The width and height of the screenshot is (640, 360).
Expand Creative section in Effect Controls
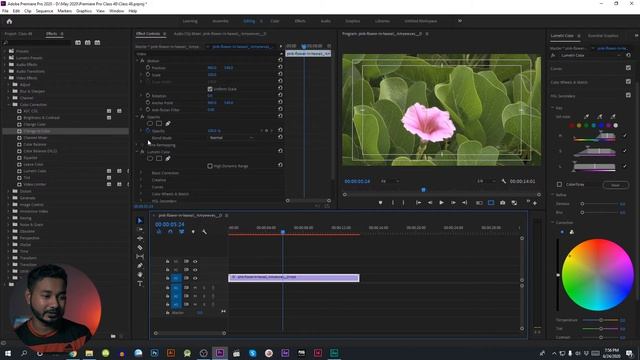pos(141,180)
